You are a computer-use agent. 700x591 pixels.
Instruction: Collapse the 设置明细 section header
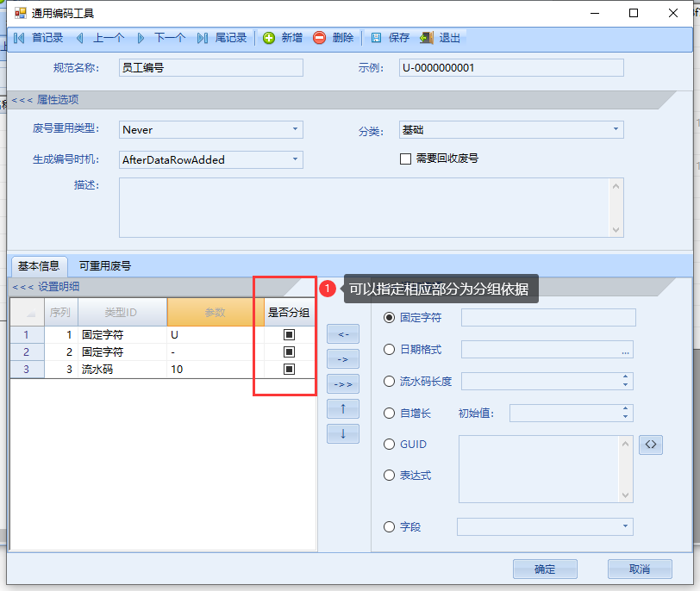pos(46,287)
